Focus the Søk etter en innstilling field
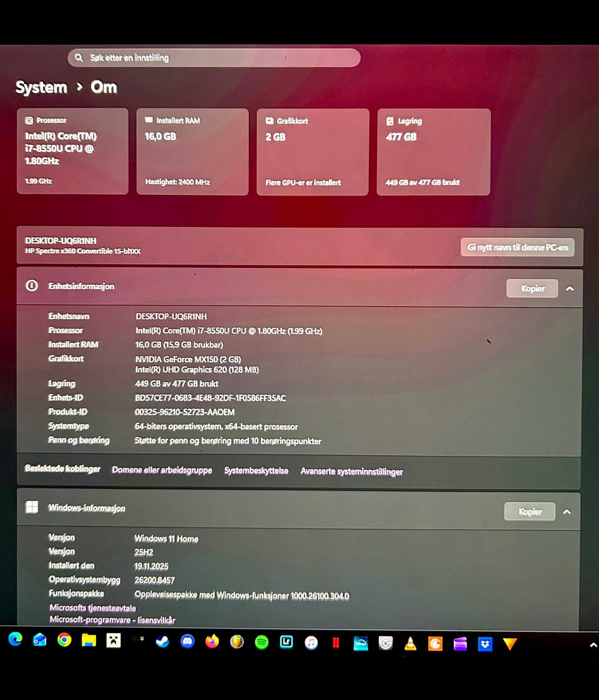This screenshot has width=599, height=700. [x=214, y=57]
